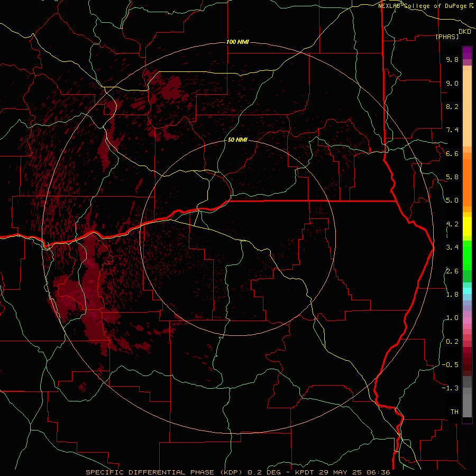
Task: Click the 0.2 scale value
Action: [x=452, y=342]
